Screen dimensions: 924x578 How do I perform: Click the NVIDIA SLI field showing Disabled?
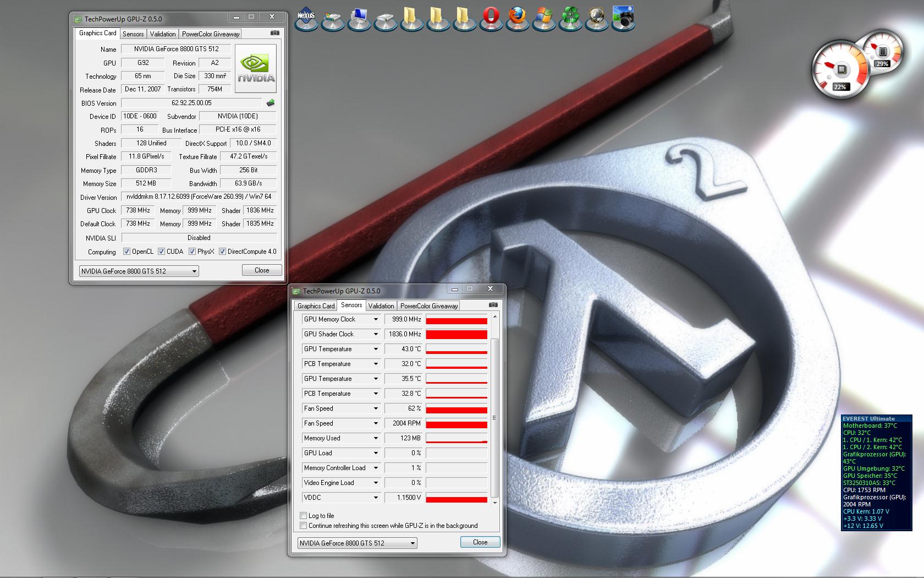pos(199,238)
